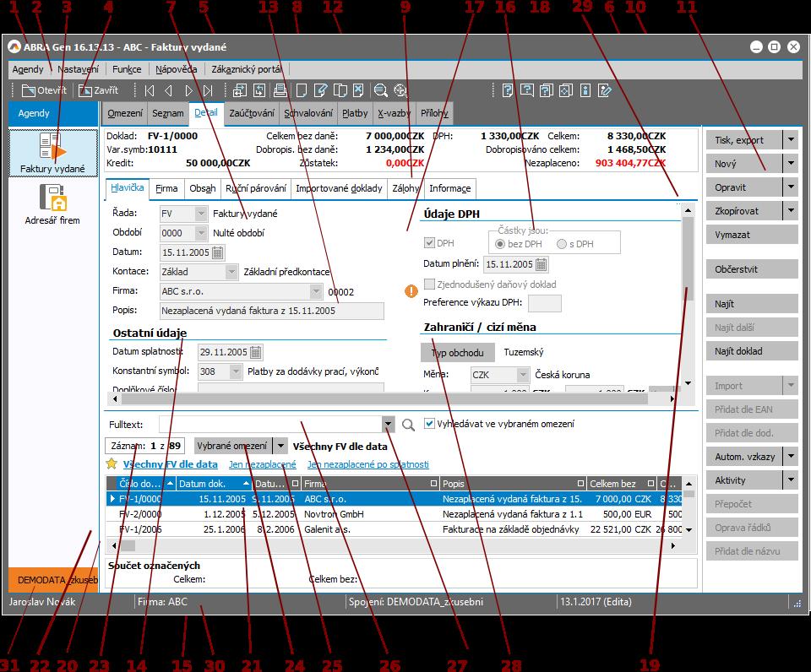The height and width of the screenshot is (672, 811).
Task: Expand the Období 0000 dropdown
Action: 201,233
